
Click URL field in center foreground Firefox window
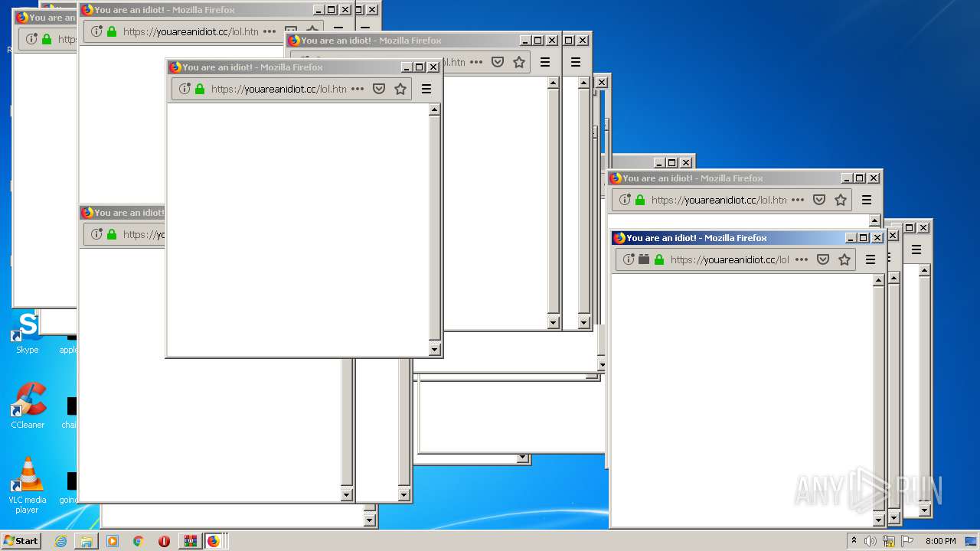point(279,89)
